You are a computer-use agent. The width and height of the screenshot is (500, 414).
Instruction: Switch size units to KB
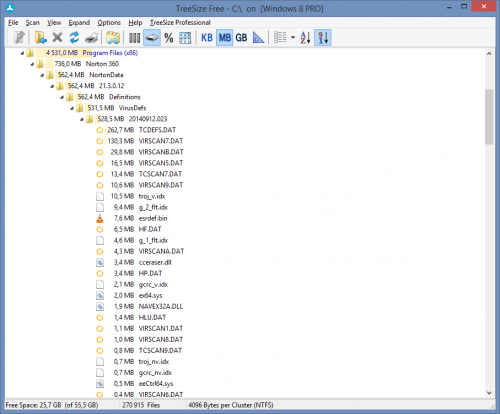click(x=207, y=38)
